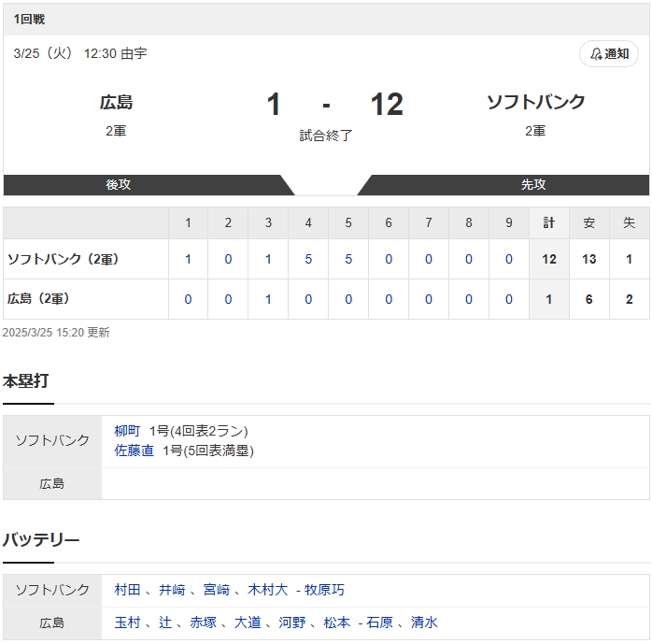The image size is (652, 644).
Task: Open Hiroshima pitcher link 松本
Action: click(x=337, y=622)
